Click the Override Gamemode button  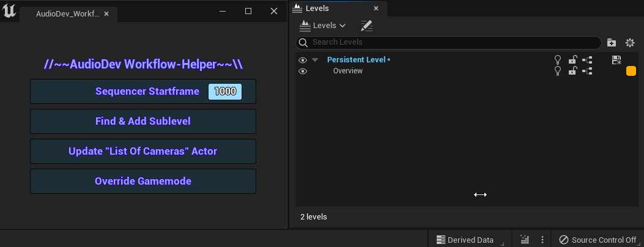tap(143, 181)
